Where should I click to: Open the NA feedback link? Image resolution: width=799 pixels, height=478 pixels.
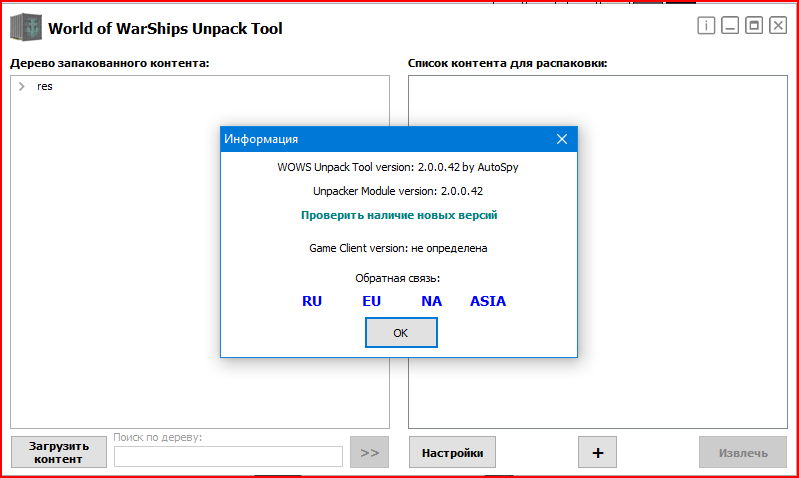pos(431,301)
